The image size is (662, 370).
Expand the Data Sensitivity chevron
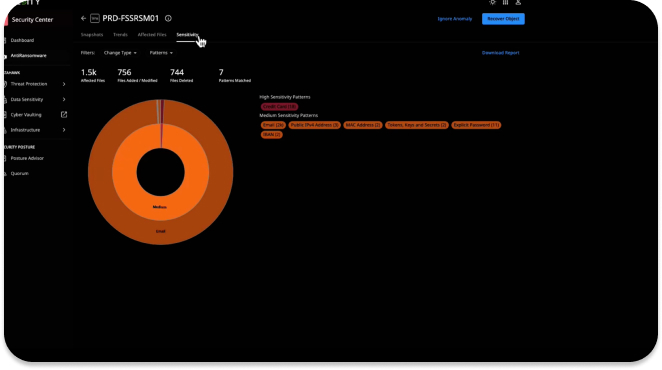(64, 99)
